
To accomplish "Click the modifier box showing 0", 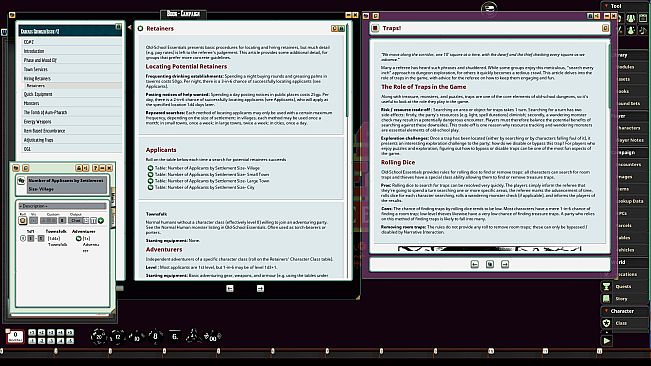I will (x=15, y=336).
